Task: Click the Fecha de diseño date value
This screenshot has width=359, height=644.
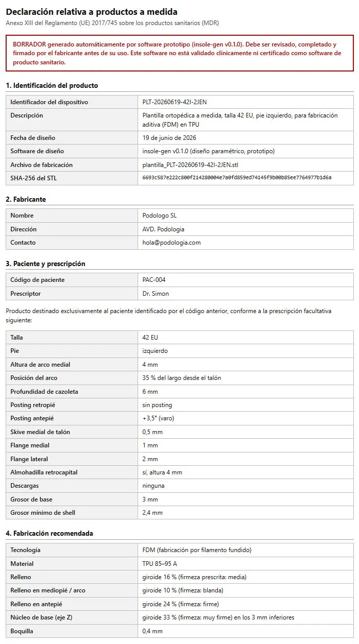Action: coord(169,138)
